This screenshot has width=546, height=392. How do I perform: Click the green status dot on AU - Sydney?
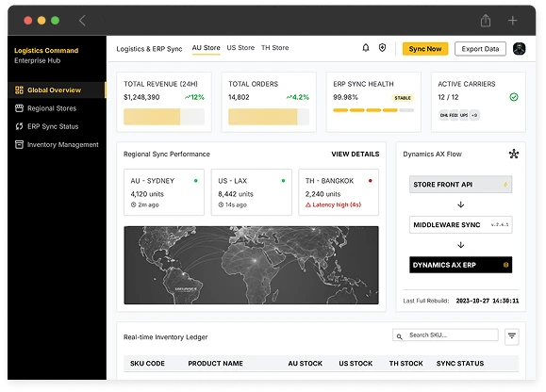(x=196, y=181)
